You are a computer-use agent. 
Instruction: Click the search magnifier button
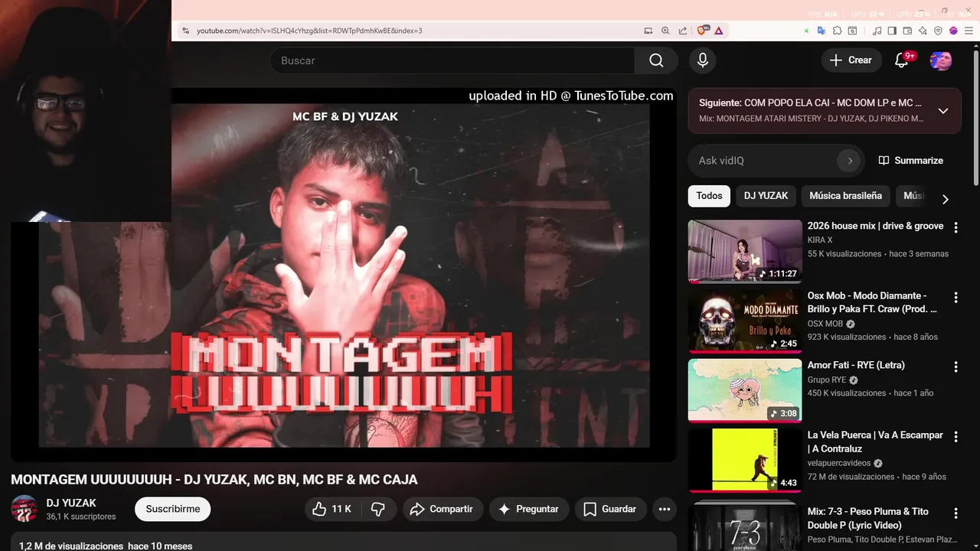656,60
